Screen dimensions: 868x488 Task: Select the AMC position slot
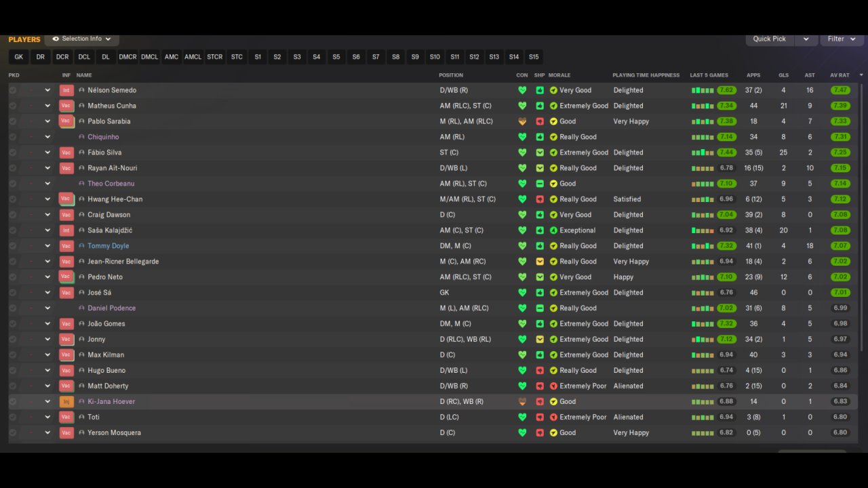pos(172,57)
